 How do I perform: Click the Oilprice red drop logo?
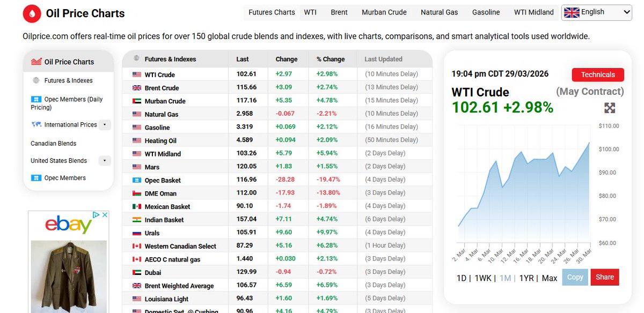32,13
